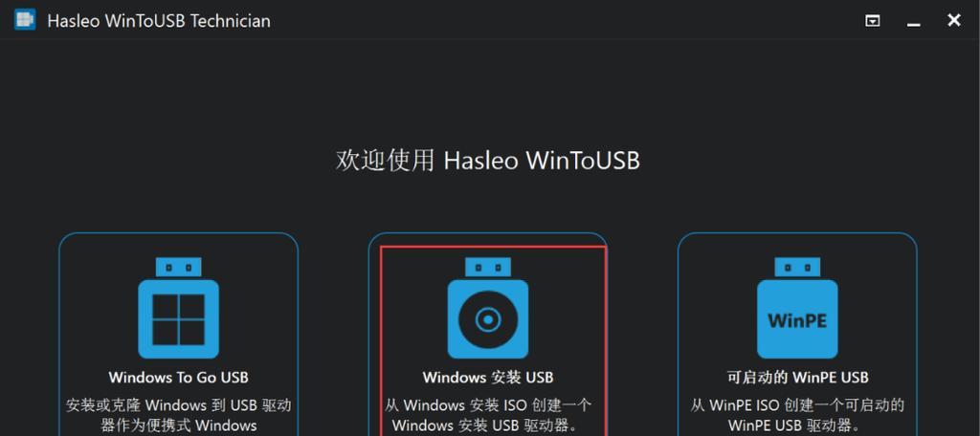Click the 从 Windows 安装 ISO 创建 description text
This screenshot has width=980, height=436.
[487, 415]
